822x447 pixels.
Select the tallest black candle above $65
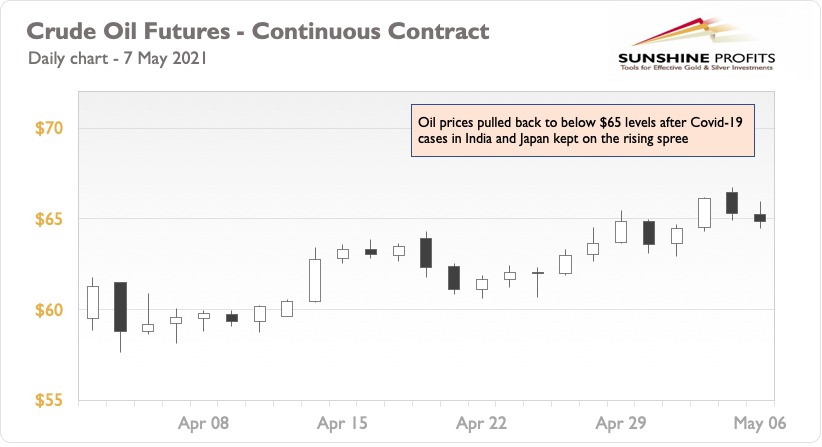732,203
